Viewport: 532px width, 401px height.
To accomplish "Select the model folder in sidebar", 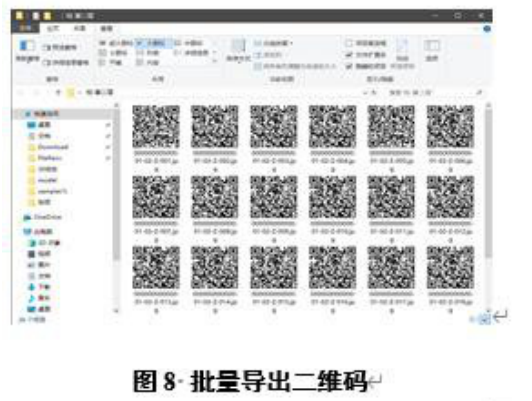I will (x=43, y=180).
